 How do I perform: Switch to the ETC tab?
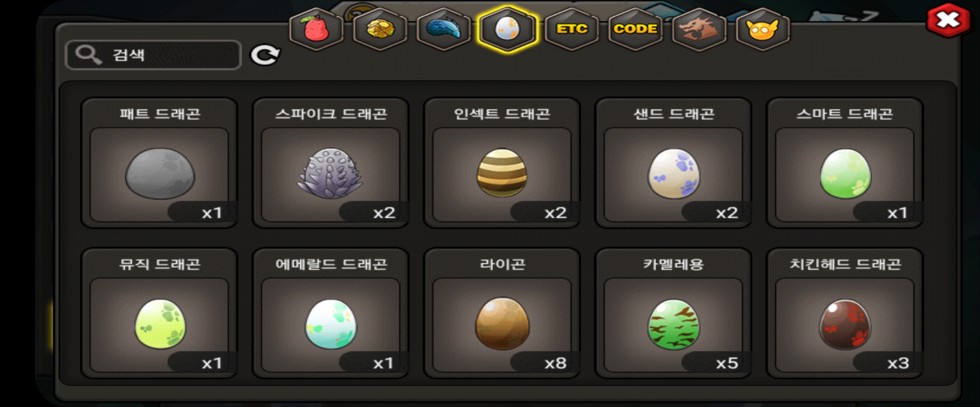(572, 29)
